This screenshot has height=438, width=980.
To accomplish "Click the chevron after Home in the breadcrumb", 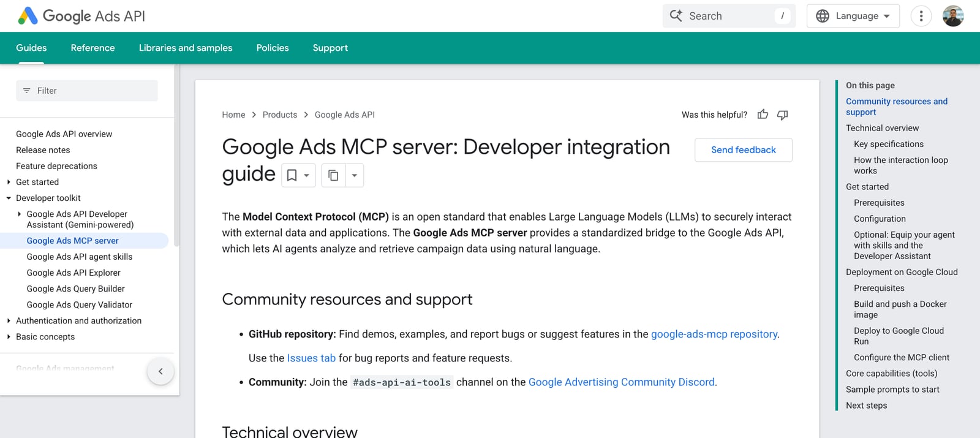I will [254, 115].
